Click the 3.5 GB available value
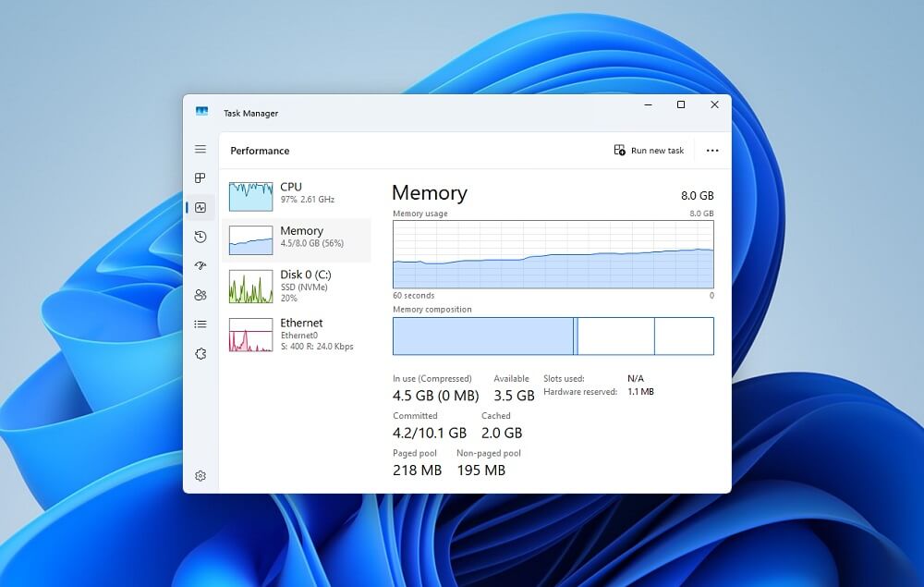 tap(514, 396)
